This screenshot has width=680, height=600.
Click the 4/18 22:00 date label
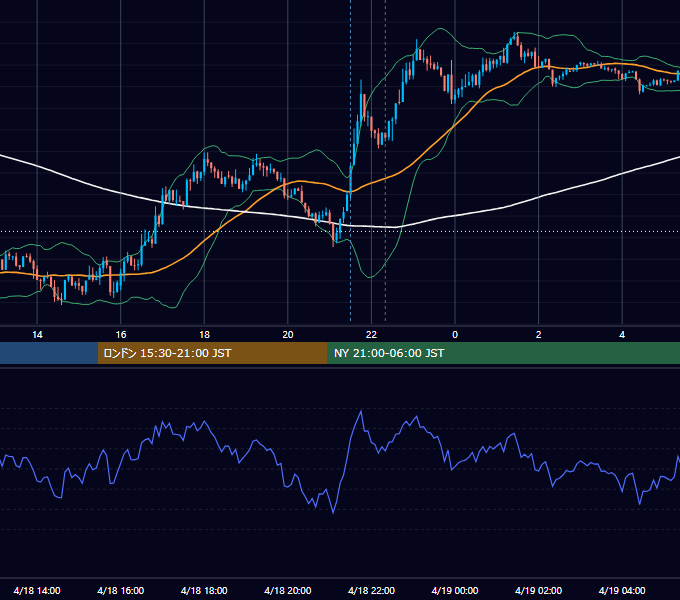[371, 590]
